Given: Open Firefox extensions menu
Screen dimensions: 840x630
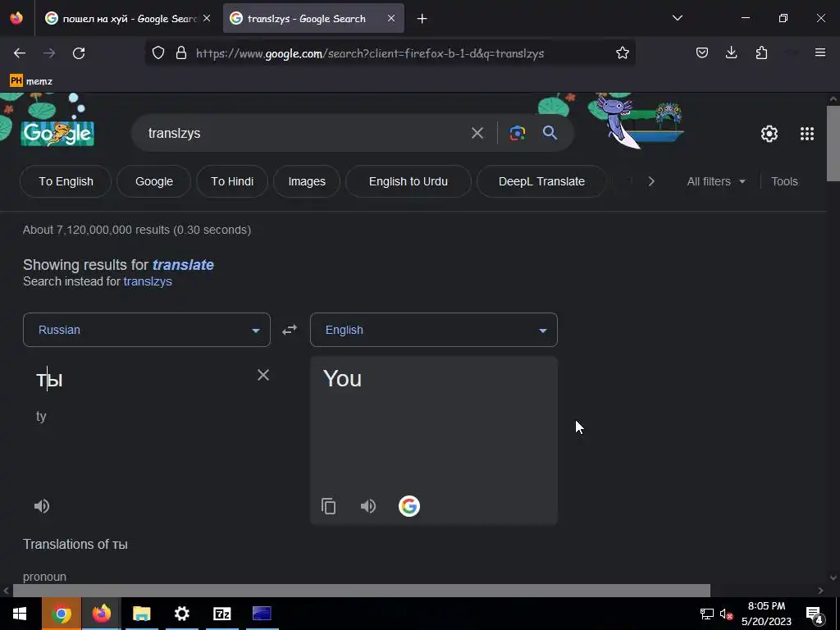Looking at the screenshot, I should [x=761, y=53].
